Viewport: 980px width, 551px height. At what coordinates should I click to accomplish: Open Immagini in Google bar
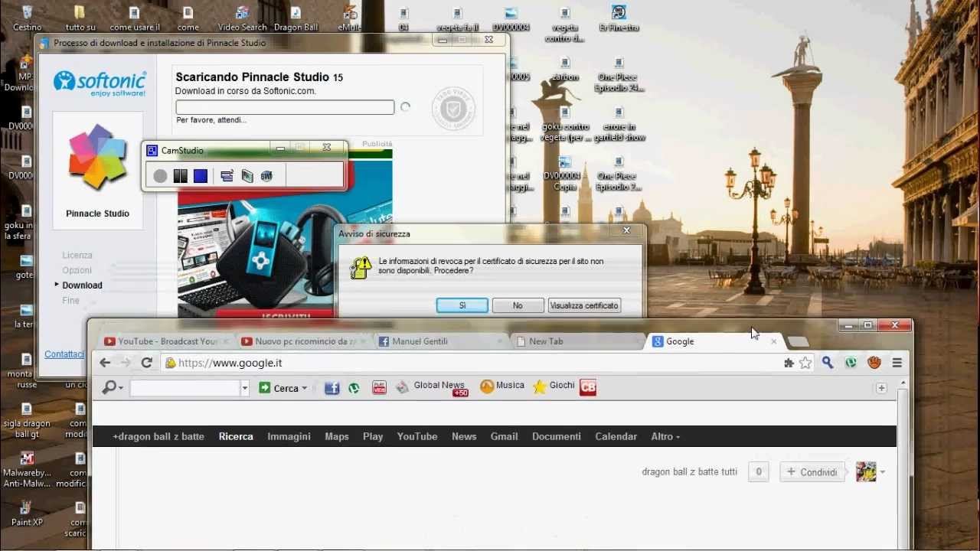tap(289, 436)
